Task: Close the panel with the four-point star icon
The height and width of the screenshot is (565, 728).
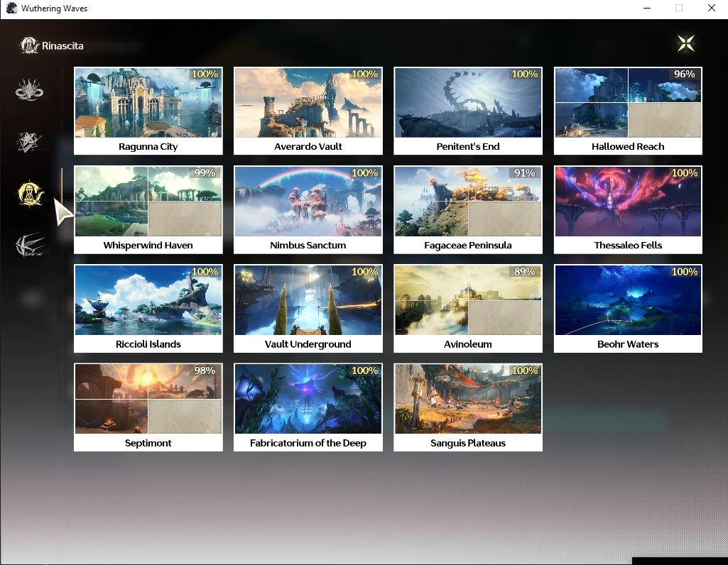Action: click(x=685, y=43)
